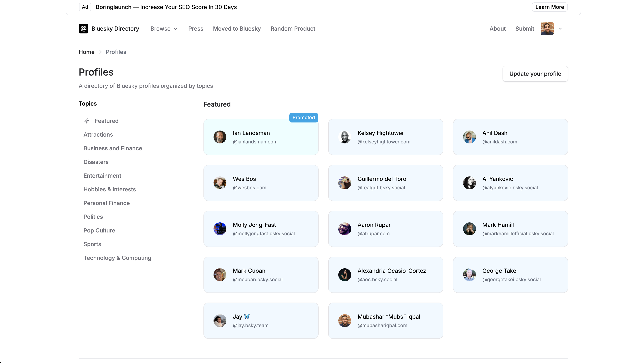Click Mark Hamill's avatar

tap(470, 229)
